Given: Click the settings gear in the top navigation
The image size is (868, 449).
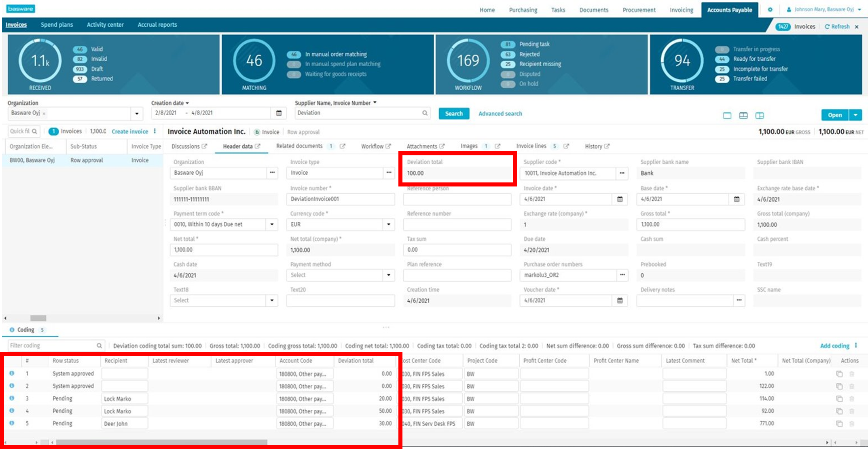Looking at the screenshot, I should point(770,9).
